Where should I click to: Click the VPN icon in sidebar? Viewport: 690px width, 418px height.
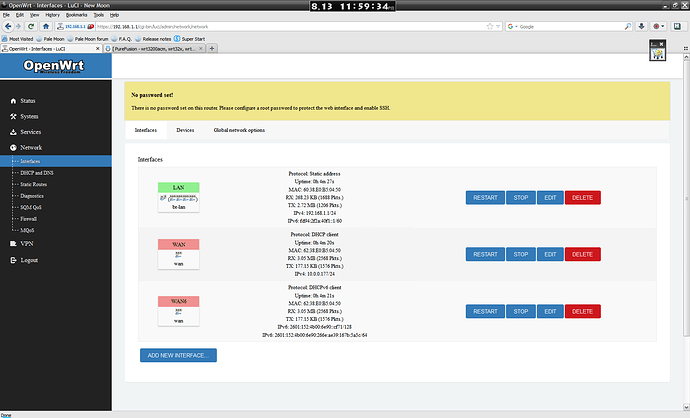click(13, 244)
